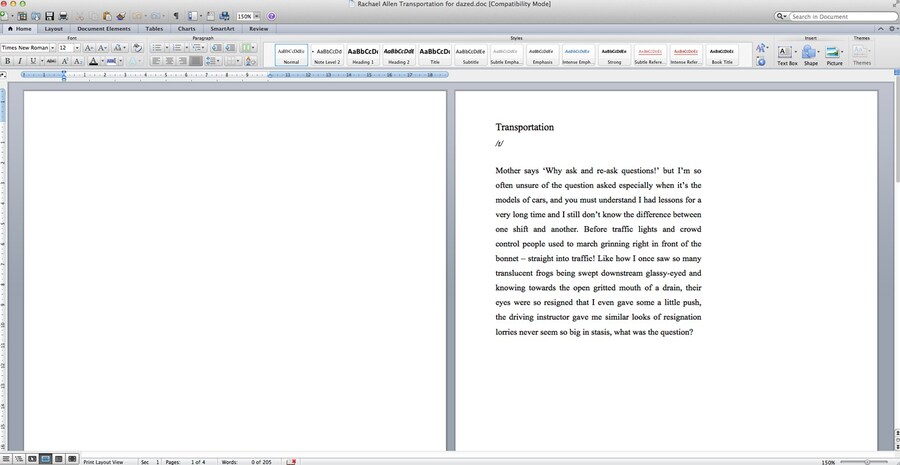
Task: Switch to the Review tab
Action: click(x=258, y=29)
